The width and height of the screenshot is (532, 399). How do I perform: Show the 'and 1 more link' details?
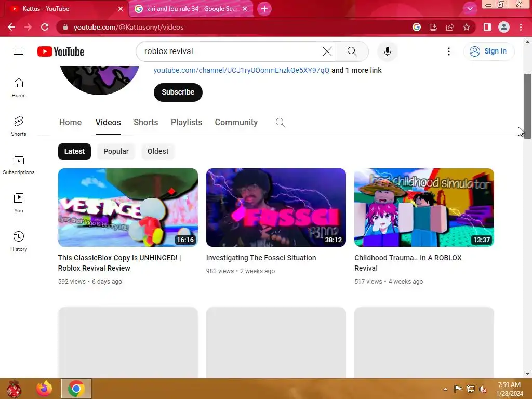[356, 70]
